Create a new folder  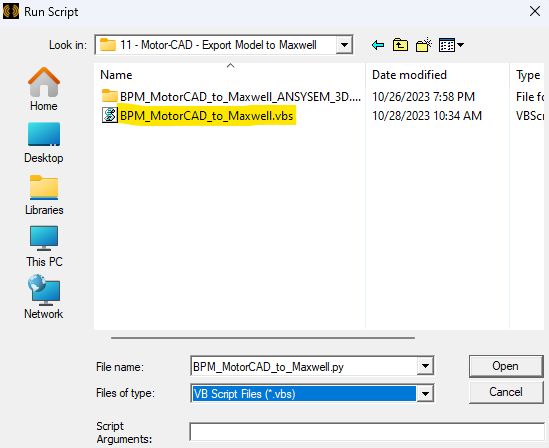(x=424, y=45)
